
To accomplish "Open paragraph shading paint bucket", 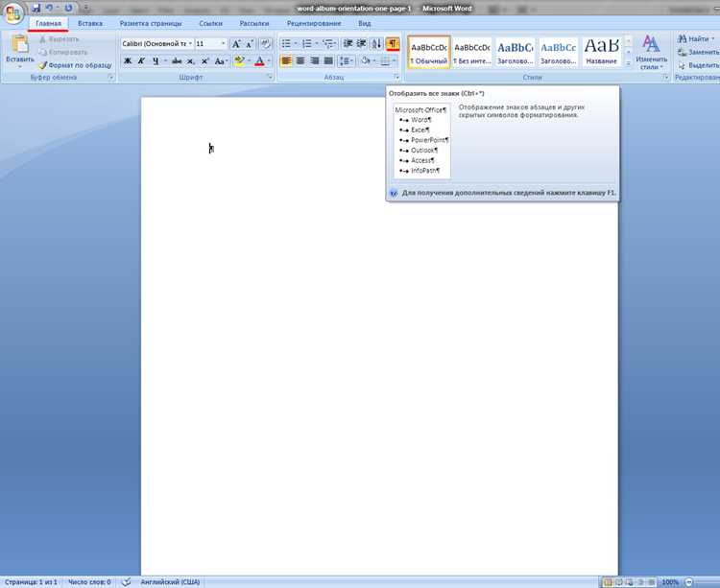I will point(365,60).
